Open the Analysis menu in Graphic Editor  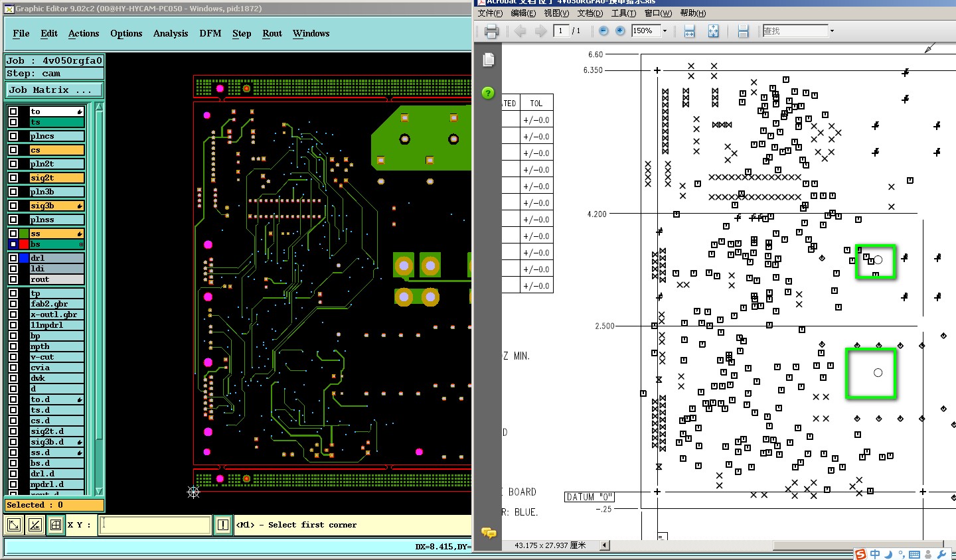[x=171, y=33]
